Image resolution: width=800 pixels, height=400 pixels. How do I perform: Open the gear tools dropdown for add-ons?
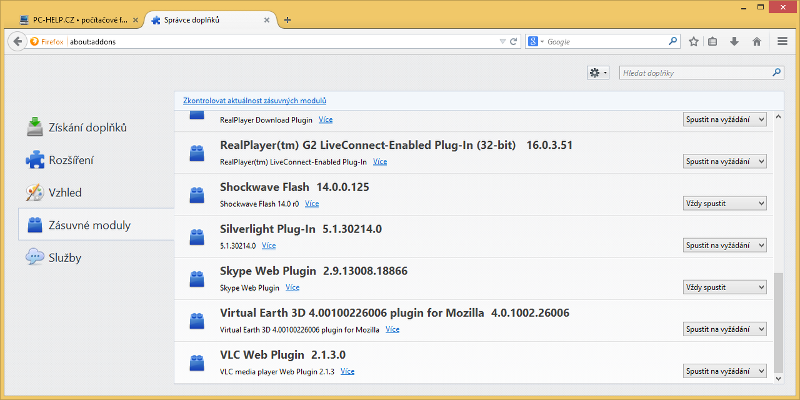click(x=599, y=73)
